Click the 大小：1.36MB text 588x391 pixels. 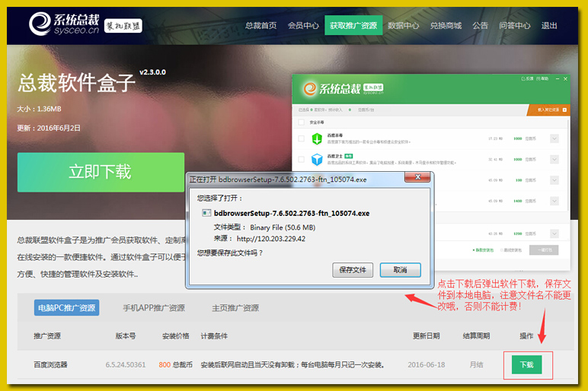39,109
